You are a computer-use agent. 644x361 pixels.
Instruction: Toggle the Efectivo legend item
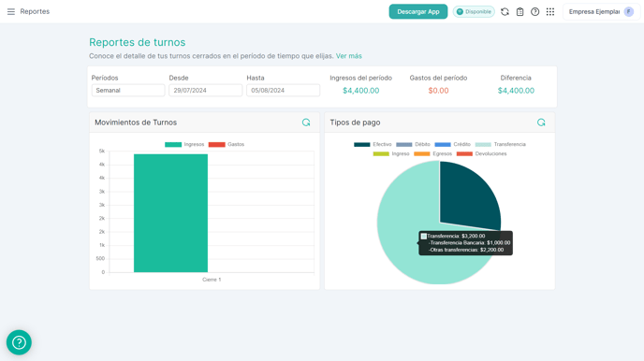373,144
